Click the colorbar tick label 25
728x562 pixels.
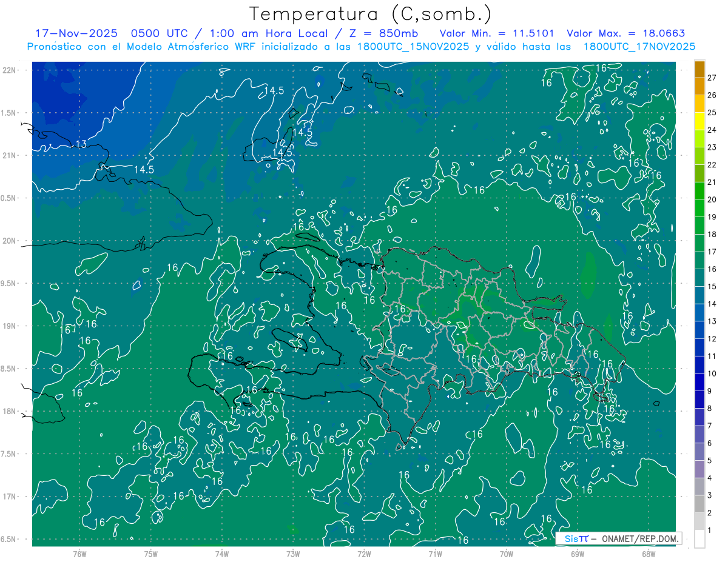tap(712, 112)
